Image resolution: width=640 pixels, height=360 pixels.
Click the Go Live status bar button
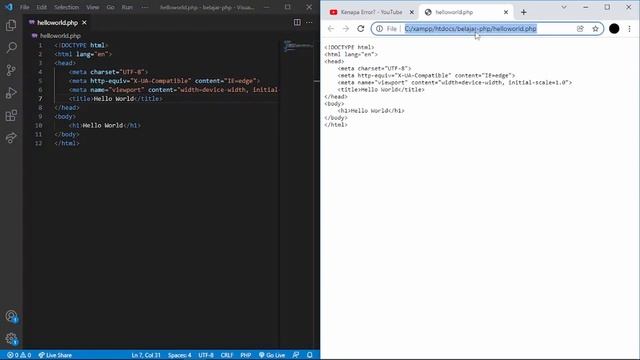click(272, 355)
